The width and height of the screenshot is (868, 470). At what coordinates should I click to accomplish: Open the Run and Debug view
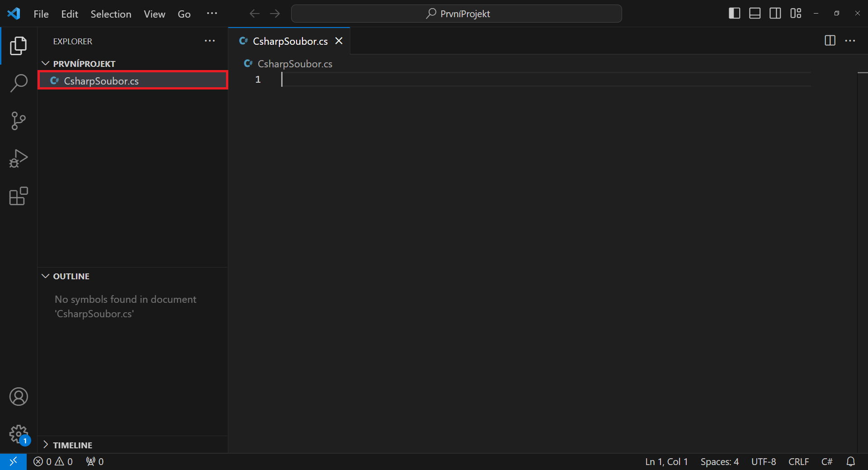[18, 158]
